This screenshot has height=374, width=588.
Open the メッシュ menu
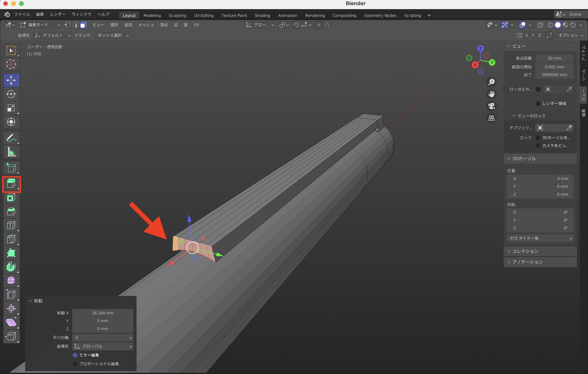click(x=146, y=25)
